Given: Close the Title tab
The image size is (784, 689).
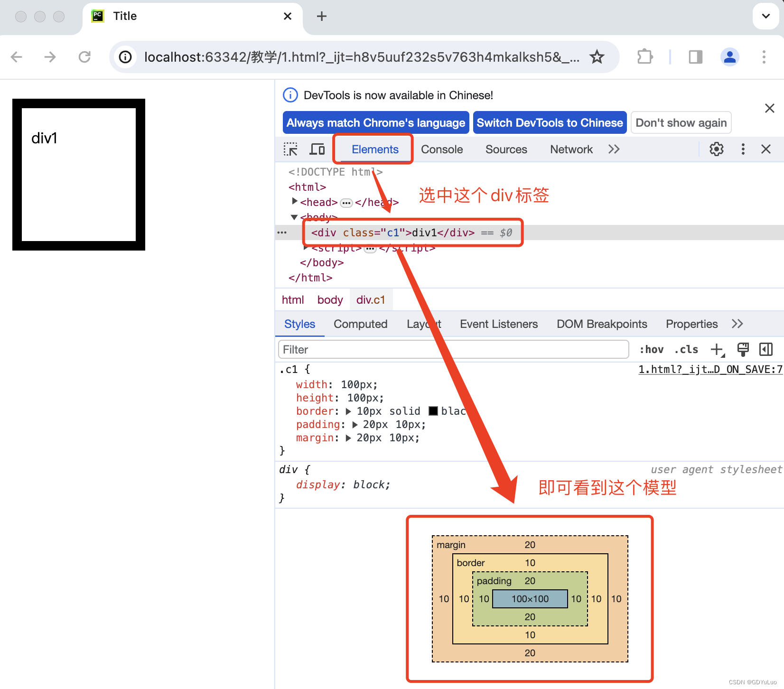Looking at the screenshot, I should [288, 16].
